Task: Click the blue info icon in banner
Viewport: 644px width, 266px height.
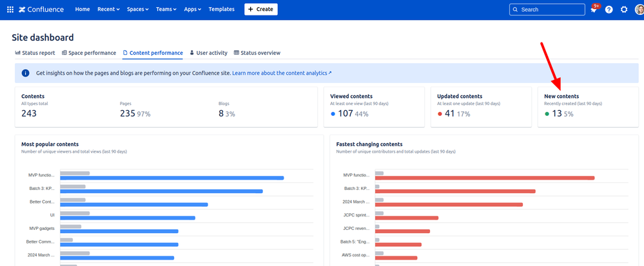Action: click(x=26, y=73)
